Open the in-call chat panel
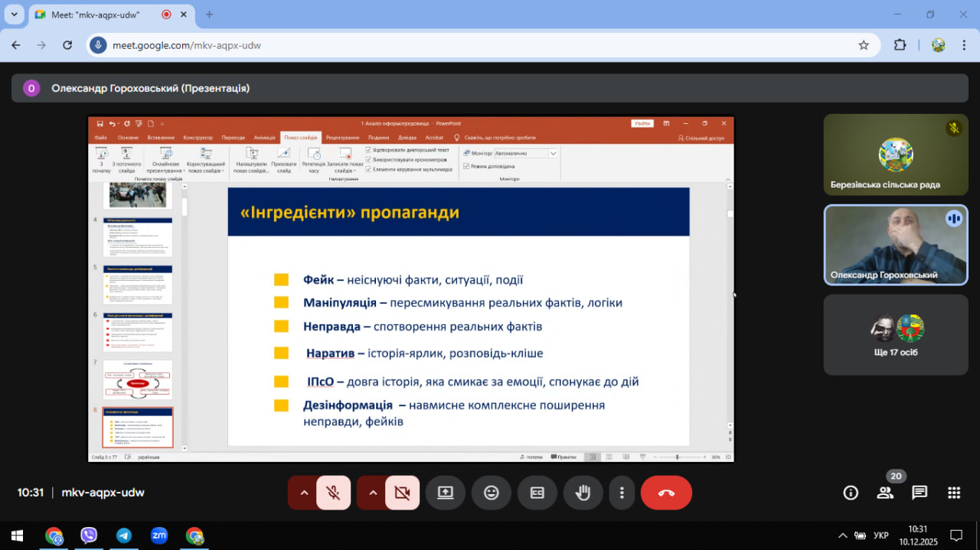This screenshot has height=550, width=980. pyautogui.click(x=920, y=493)
